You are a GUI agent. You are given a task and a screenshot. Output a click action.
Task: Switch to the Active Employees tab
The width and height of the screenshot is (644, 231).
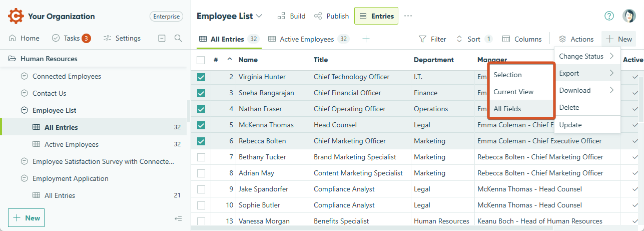click(308, 39)
